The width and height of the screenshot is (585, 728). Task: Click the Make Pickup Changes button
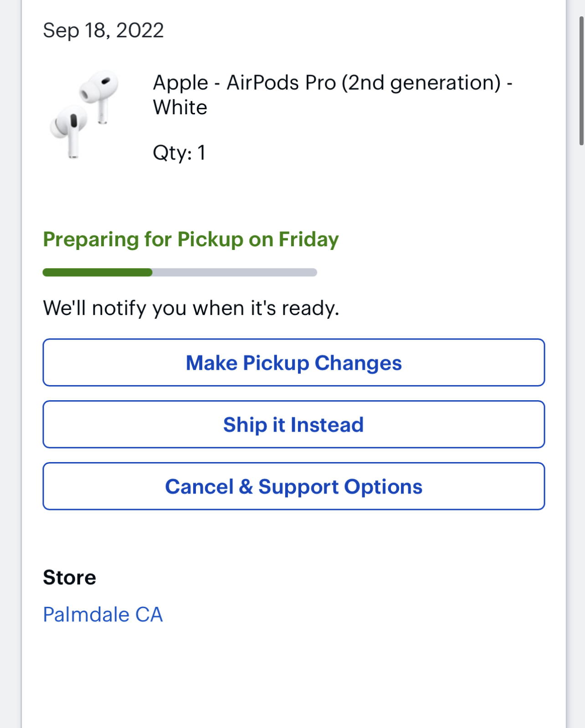(294, 362)
